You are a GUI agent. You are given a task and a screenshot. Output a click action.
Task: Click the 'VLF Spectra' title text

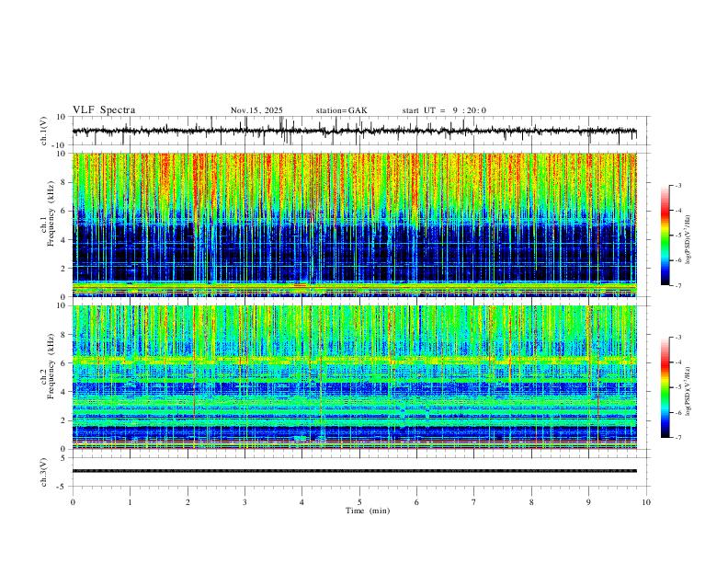(104, 110)
